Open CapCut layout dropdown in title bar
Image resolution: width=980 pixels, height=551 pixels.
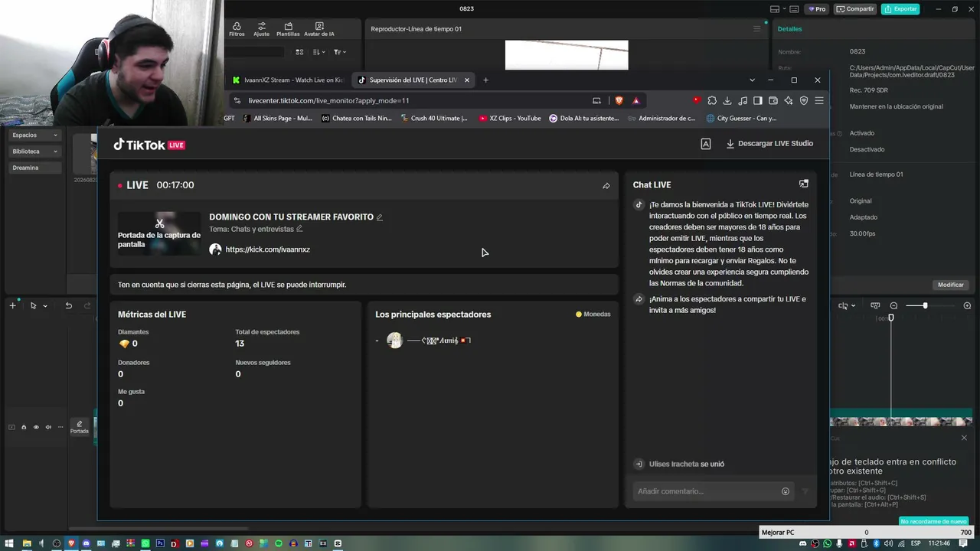pos(778,9)
